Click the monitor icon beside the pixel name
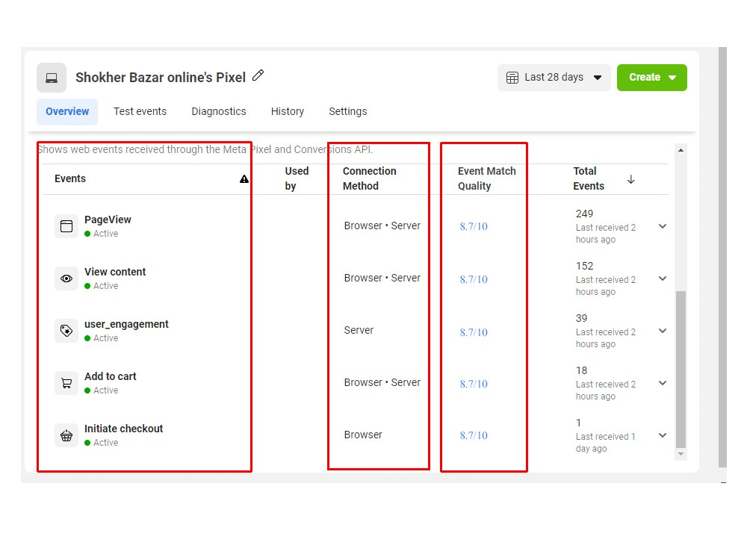The width and height of the screenshot is (747, 560). (51, 77)
